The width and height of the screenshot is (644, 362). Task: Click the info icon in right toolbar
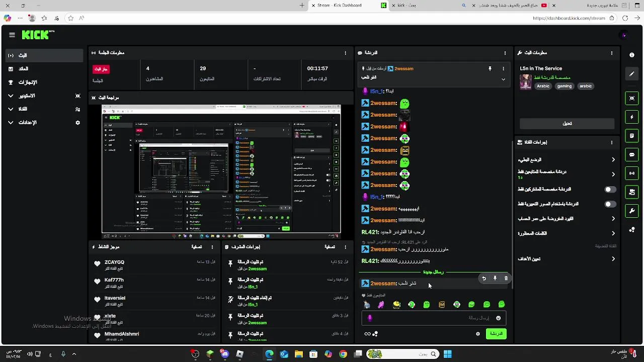point(632,55)
